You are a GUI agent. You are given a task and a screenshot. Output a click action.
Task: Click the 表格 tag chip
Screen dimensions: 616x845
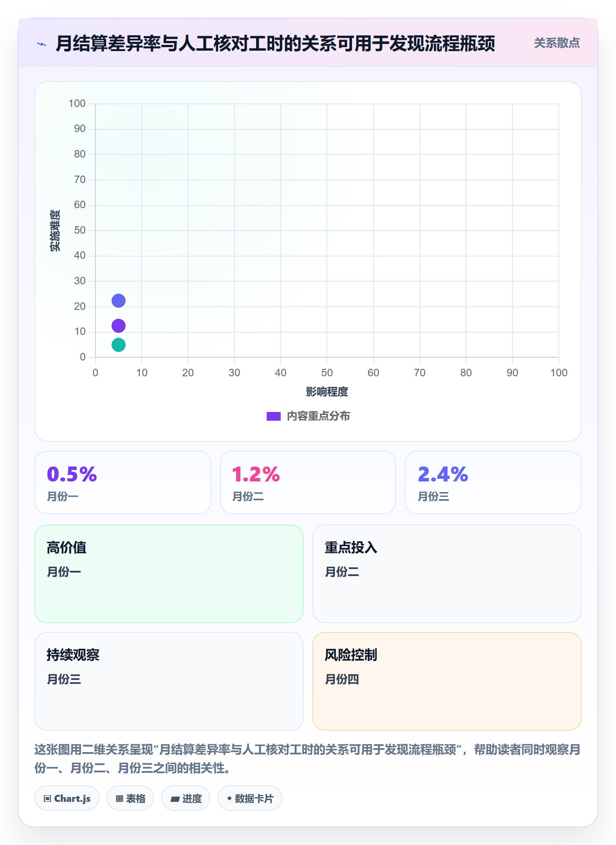coord(130,798)
